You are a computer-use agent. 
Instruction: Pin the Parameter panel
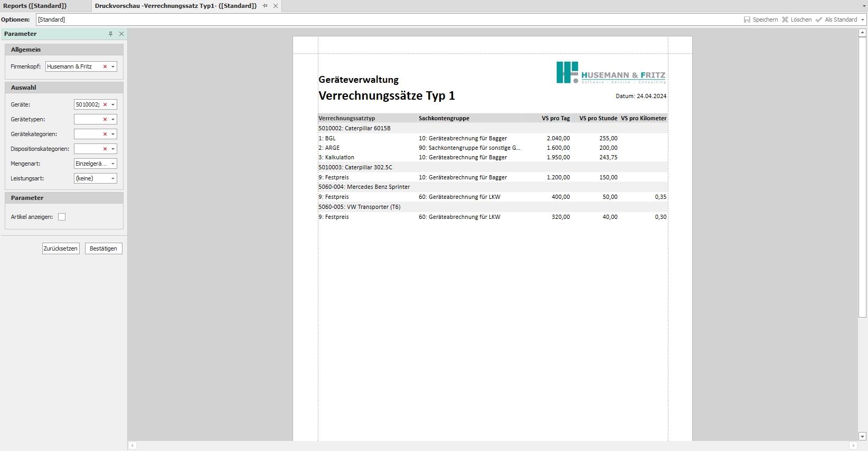tap(110, 34)
